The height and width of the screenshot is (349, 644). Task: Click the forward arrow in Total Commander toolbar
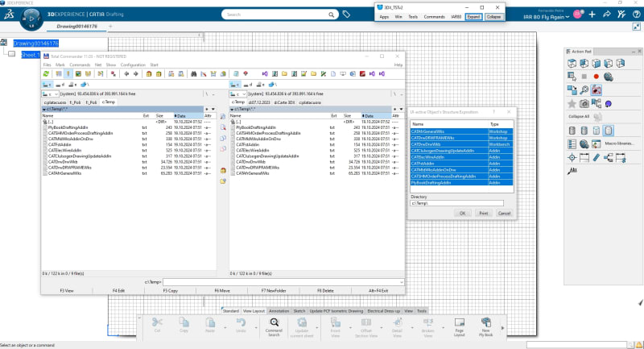coord(135,74)
